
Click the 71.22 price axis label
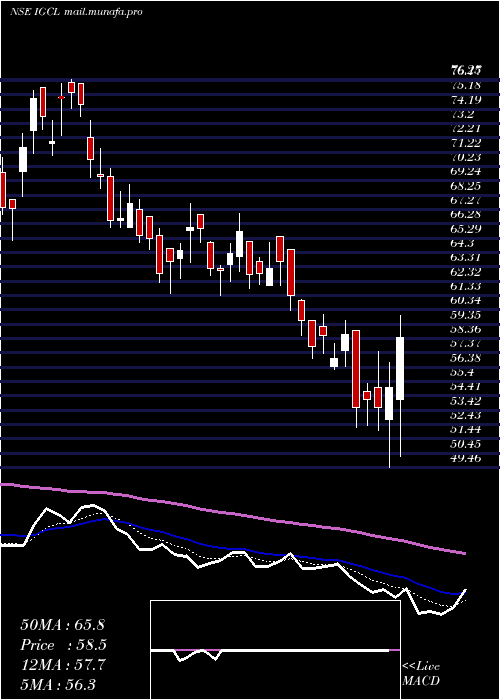click(x=467, y=143)
